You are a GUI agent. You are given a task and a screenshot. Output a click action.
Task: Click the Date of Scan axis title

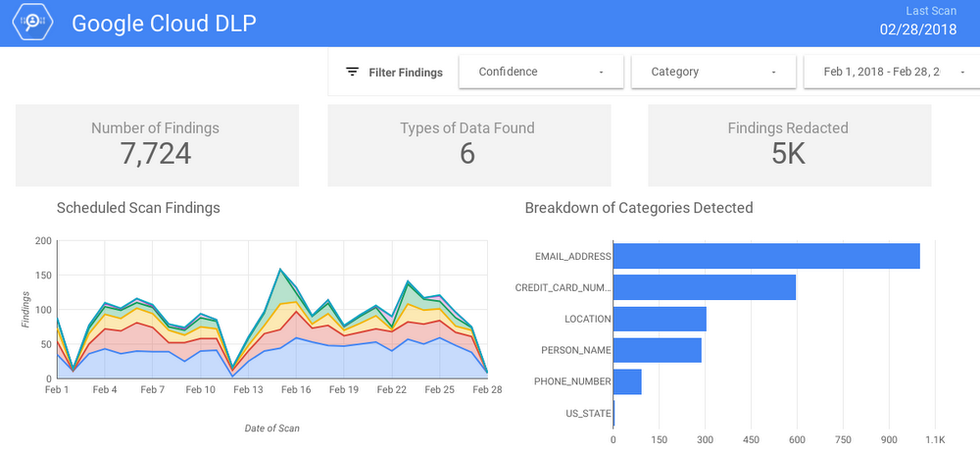pos(271,428)
